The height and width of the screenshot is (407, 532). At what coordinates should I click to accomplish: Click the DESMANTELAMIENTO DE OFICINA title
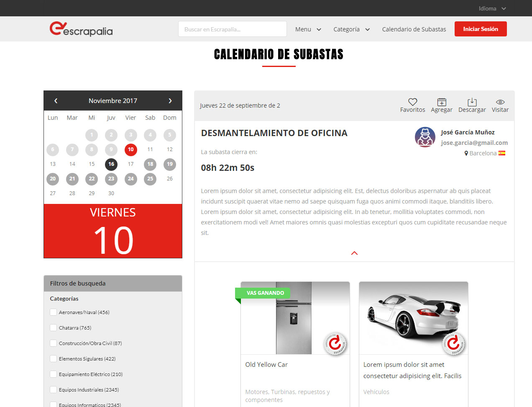pos(274,133)
